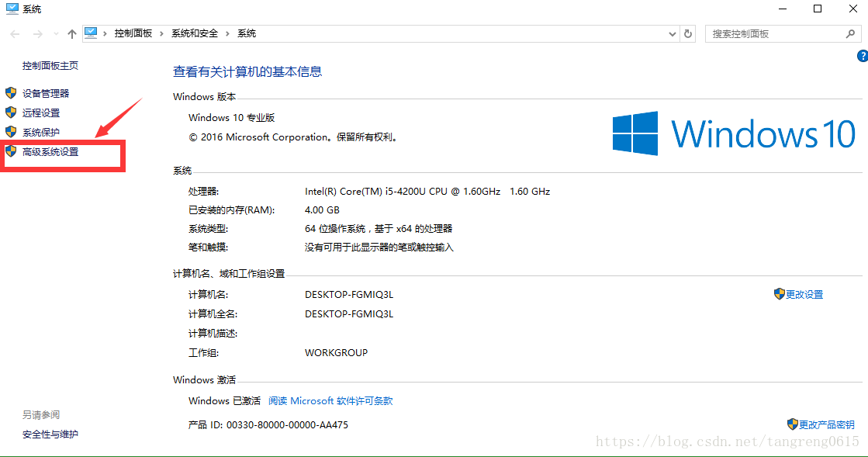Click the shield icon beside 高级系统设置
Screen dimensions: 868x457
click(x=11, y=151)
